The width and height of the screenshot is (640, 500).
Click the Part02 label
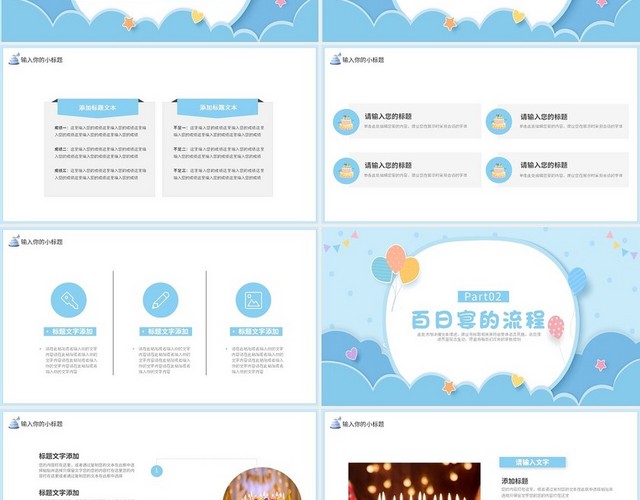click(483, 297)
